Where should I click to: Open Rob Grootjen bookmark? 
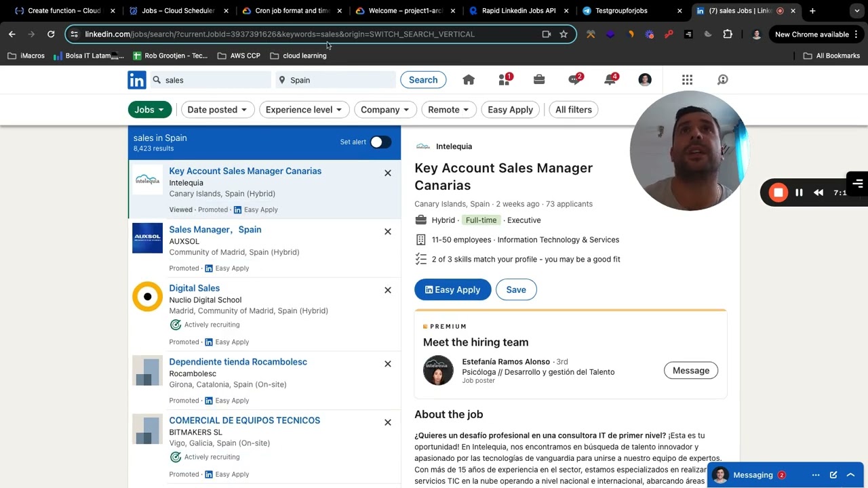pyautogui.click(x=170, y=56)
